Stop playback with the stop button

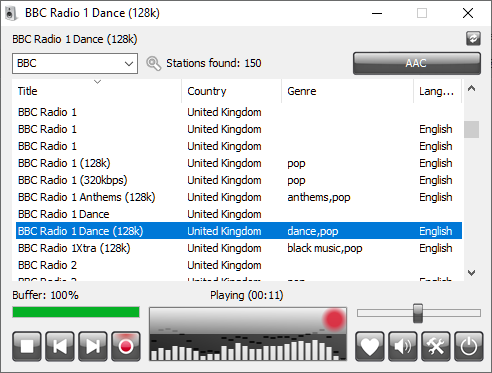click(27, 346)
